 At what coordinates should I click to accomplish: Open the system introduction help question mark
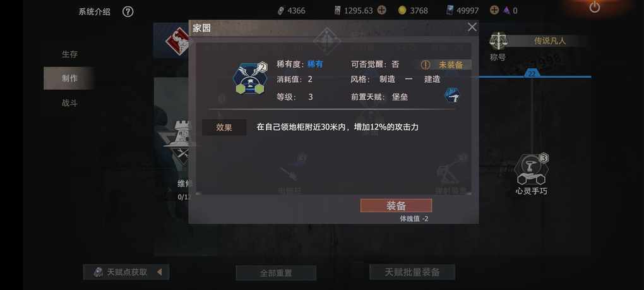[x=128, y=11]
